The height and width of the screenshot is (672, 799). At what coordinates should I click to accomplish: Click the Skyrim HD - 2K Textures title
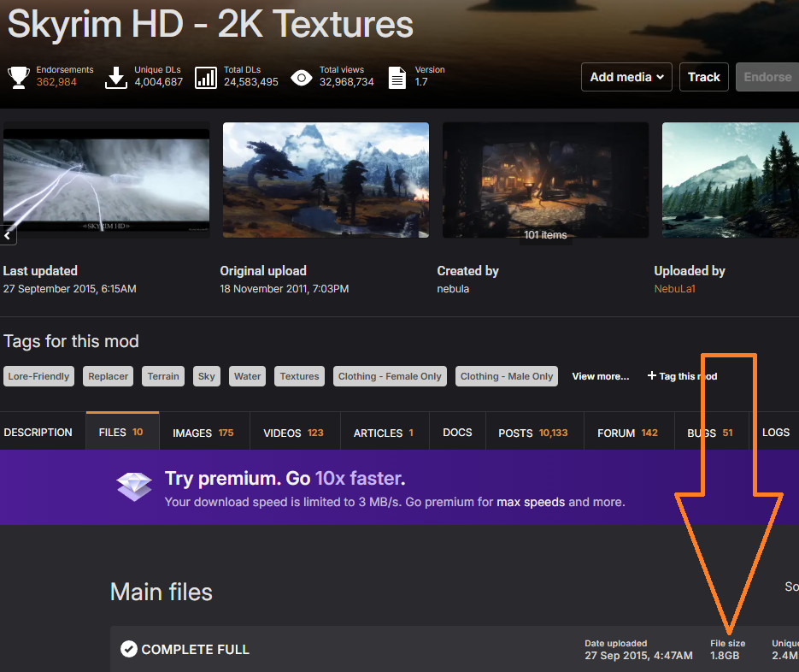pyautogui.click(x=210, y=24)
